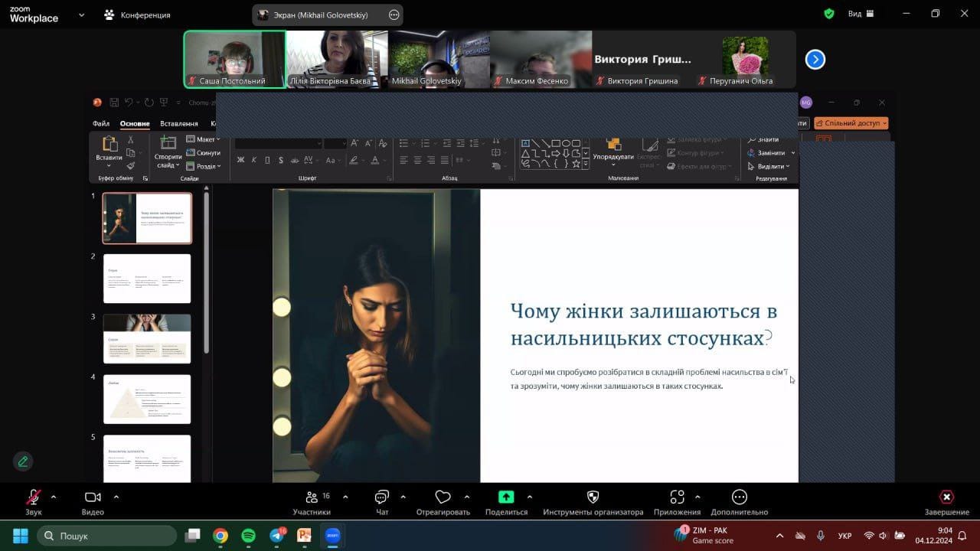Image resolution: width=980 pixels, height=551 pixels.
Task: Click the Завершение end meeting button
Action: [946, 497]
